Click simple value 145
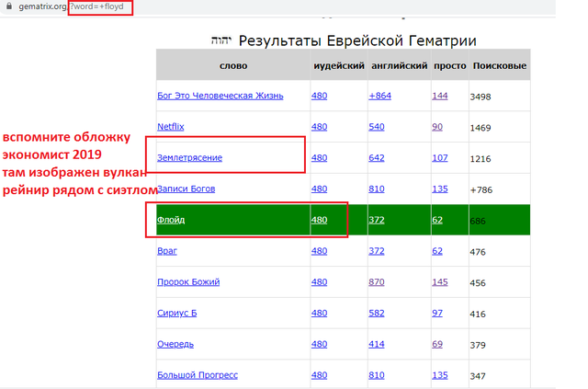This screenshot has height=389, width=588. 440,282
